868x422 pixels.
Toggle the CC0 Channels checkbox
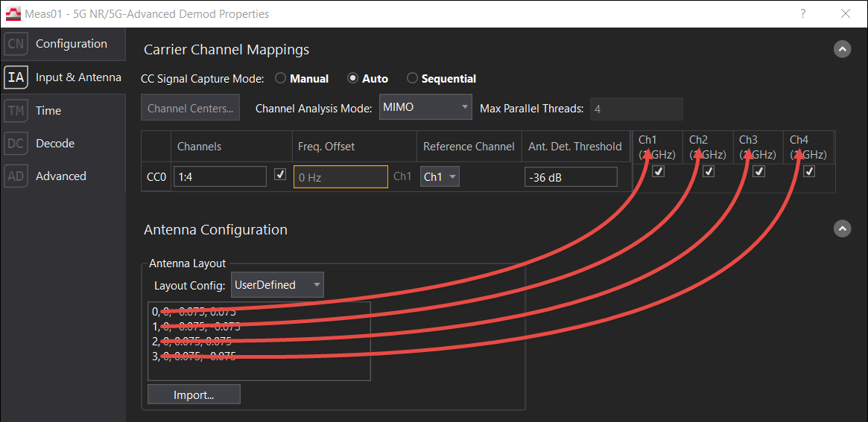click(x=280, y=175)
